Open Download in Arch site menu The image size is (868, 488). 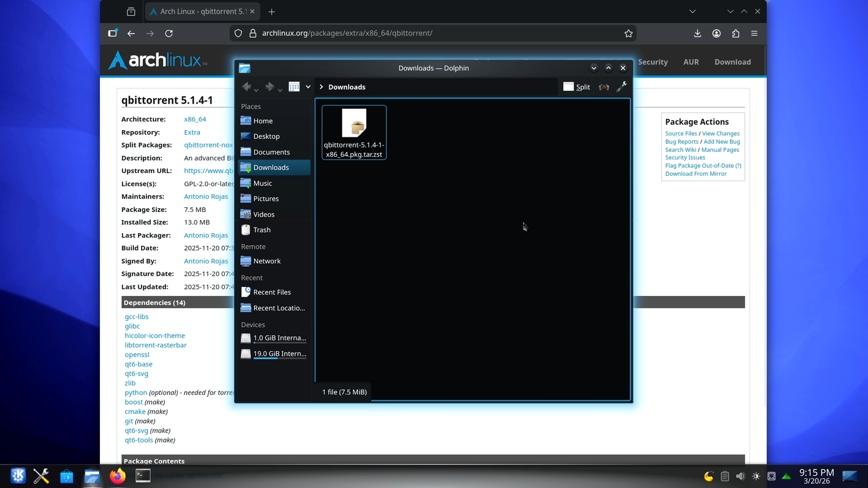pyautogui.click(x=732, y=62)
